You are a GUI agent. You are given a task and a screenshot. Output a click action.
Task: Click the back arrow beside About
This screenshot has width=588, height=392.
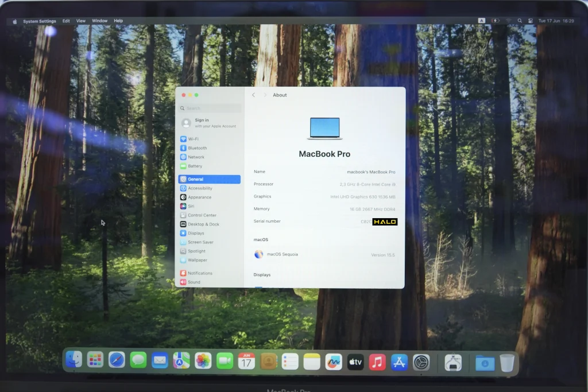click(x=253, y=95)
